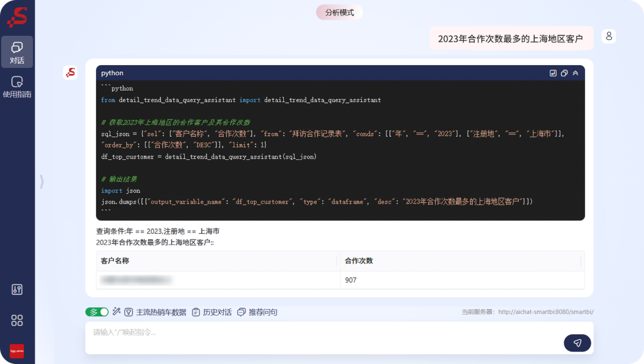Click the blurred customer name cell

point(218,280)
